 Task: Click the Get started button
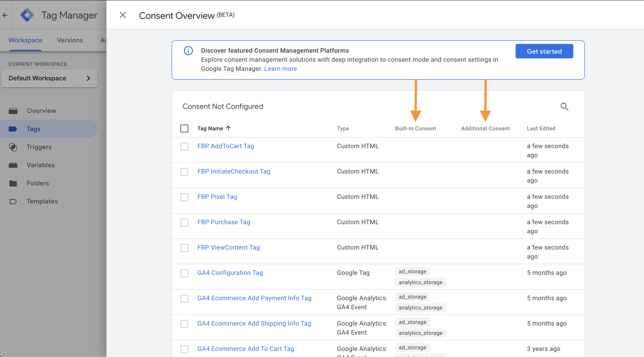544,51
